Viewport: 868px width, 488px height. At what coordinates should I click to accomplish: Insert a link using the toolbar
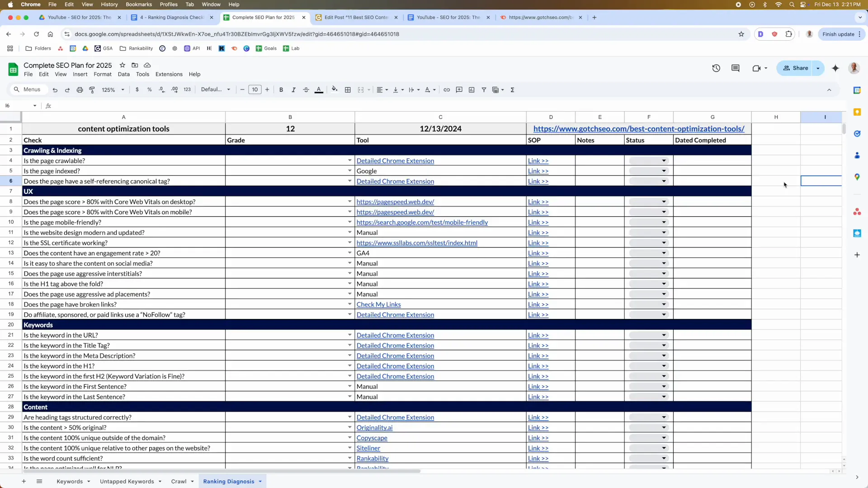(x=447, y=89)
